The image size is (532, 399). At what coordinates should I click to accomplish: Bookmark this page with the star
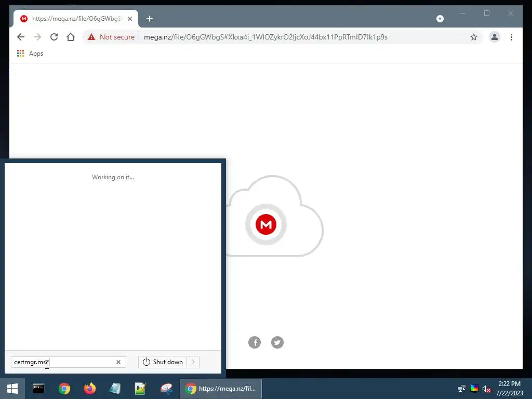(474, 37)
